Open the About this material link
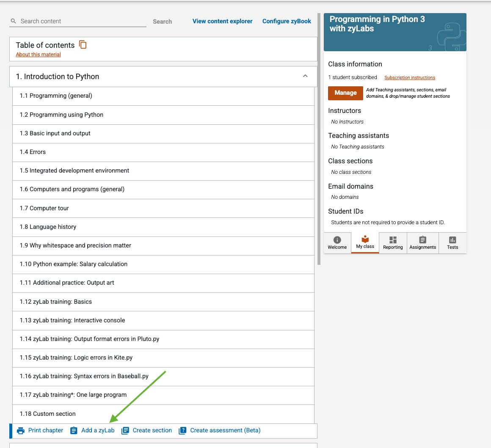491x448 pixels. click(x=38, y=55)
